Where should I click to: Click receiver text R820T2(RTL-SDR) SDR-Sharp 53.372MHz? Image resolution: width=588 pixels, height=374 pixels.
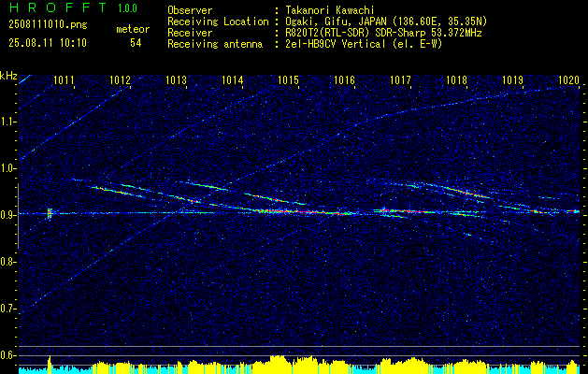pos(383,33)
